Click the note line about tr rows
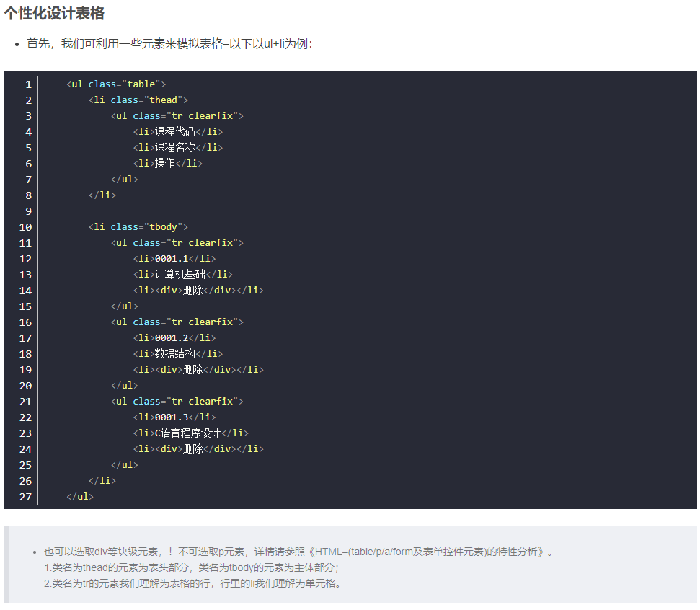This screenshot has width=700, height=610. pos(191,583)
